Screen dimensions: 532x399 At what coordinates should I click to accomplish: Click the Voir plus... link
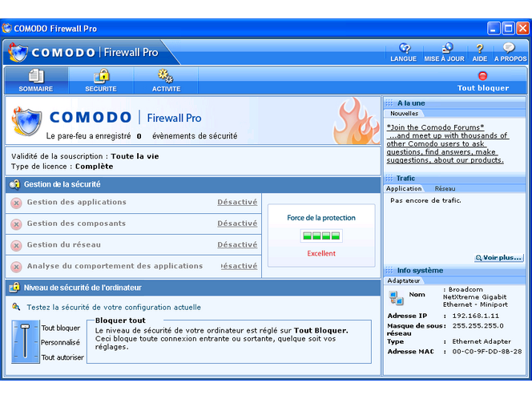coord(498,258)
